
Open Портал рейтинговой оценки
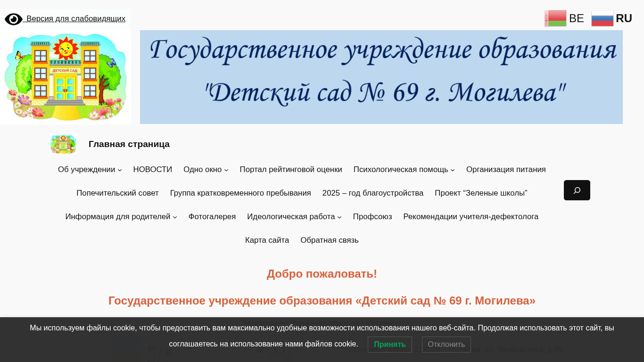(291, 170)
